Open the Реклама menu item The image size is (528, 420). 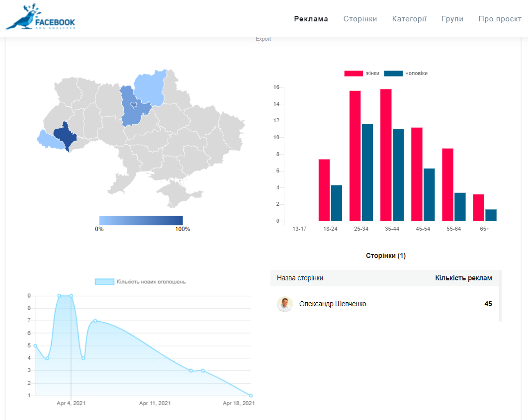click(311, 19)
